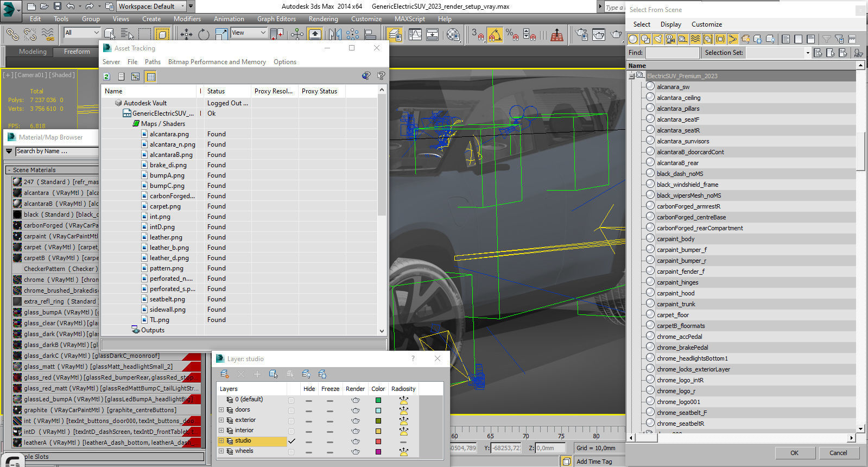Viewport: 868px width, 467px height.
Task: Toggle Hide dash for studio layer
Action: coord(309,441)
